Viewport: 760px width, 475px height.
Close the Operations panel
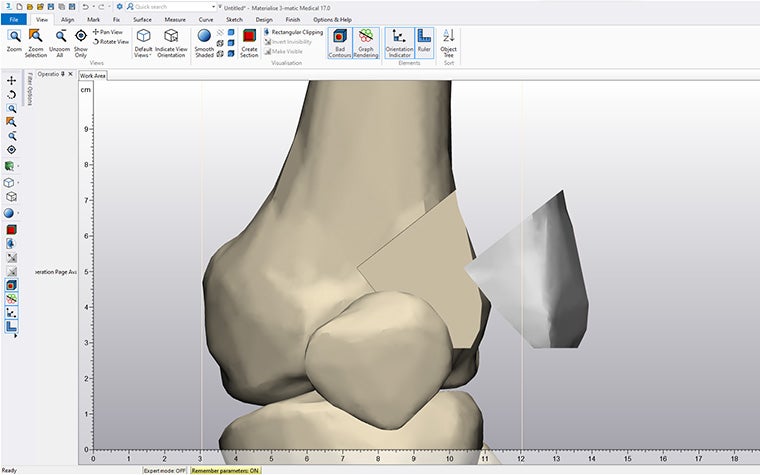point(70,74)
